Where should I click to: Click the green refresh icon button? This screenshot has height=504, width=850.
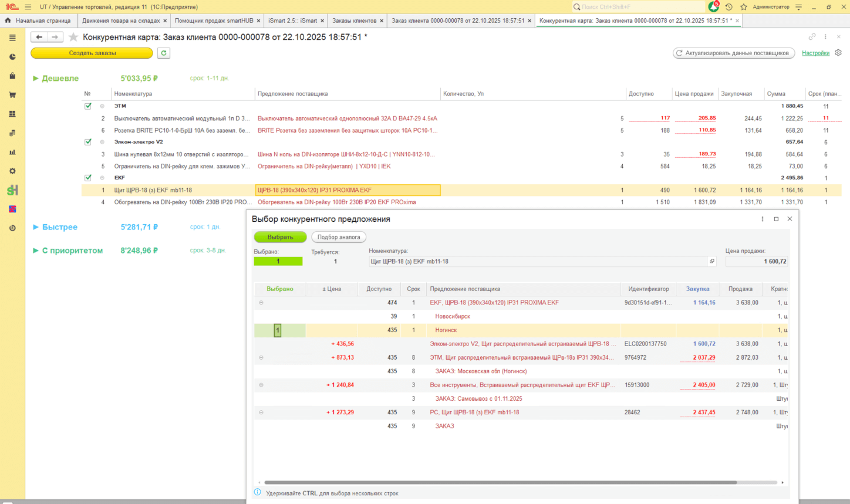164,53
